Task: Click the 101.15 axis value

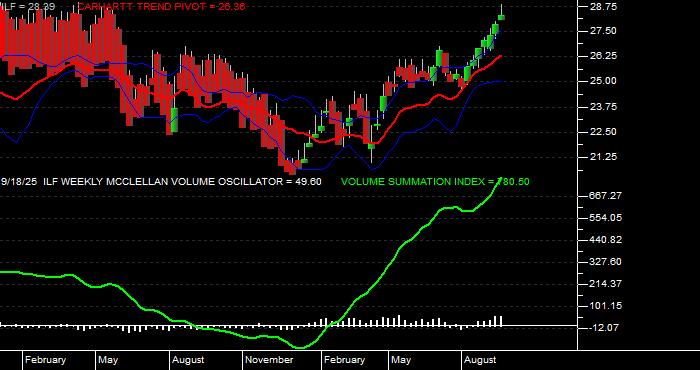Action: (604, 306)
